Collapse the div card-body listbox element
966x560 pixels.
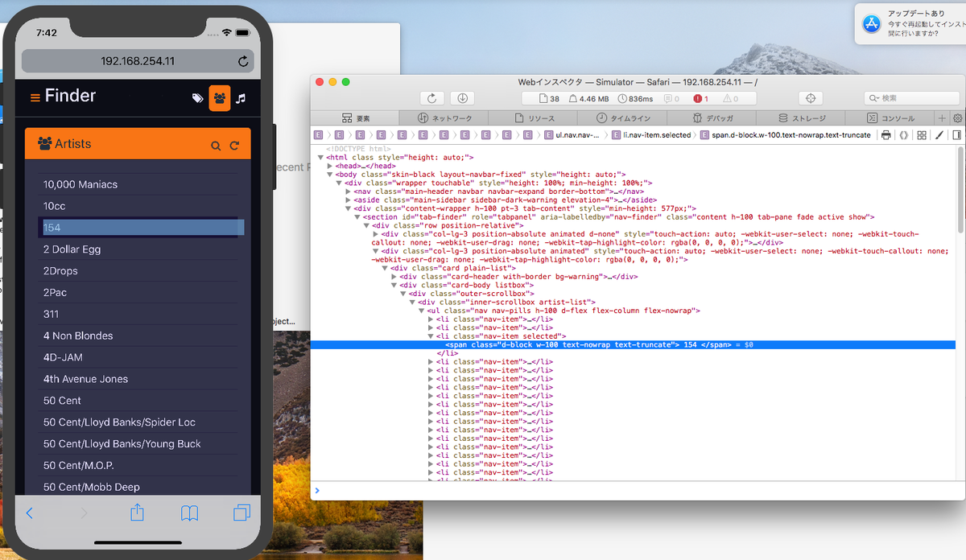(x=394, y=285)
